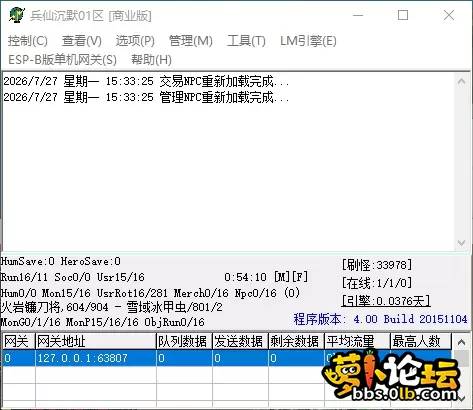Click the 剩余数据 cell of the 127.0.0.1:63807 row
Screen dimensions: 473x410
296,358
